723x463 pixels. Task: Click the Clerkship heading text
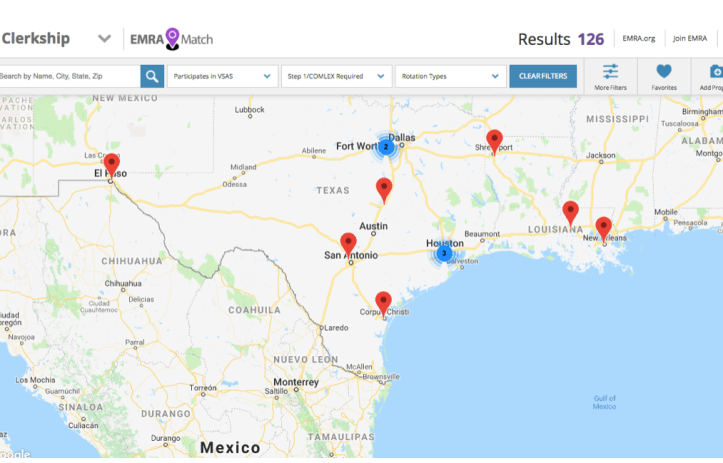click(x=36, y=38)
